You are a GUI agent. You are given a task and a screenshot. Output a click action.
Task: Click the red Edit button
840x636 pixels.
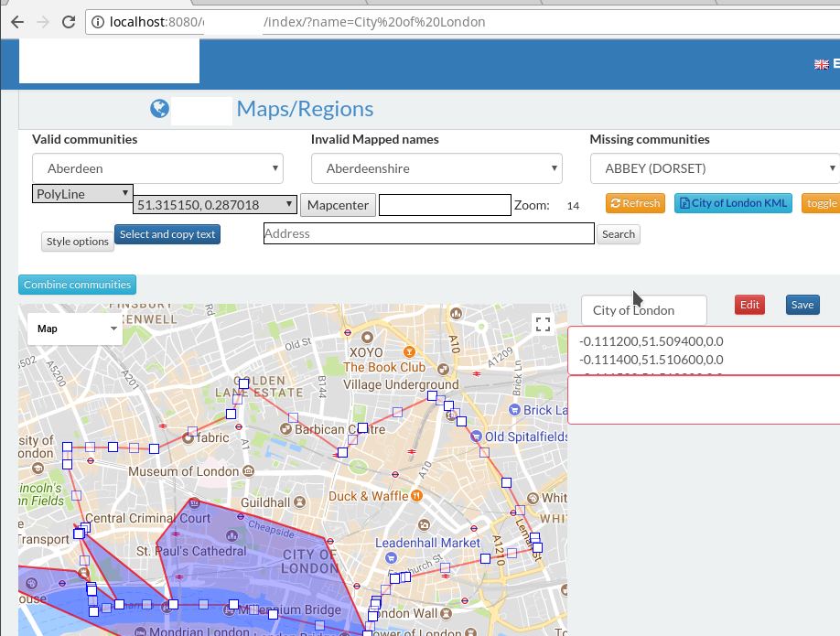click(x=749, y=305)
